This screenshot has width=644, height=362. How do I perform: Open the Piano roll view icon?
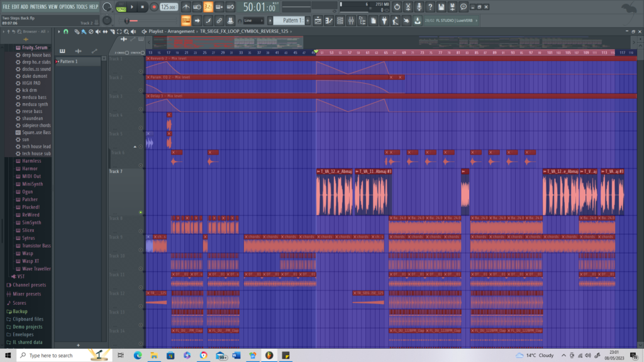click(329, 21)
